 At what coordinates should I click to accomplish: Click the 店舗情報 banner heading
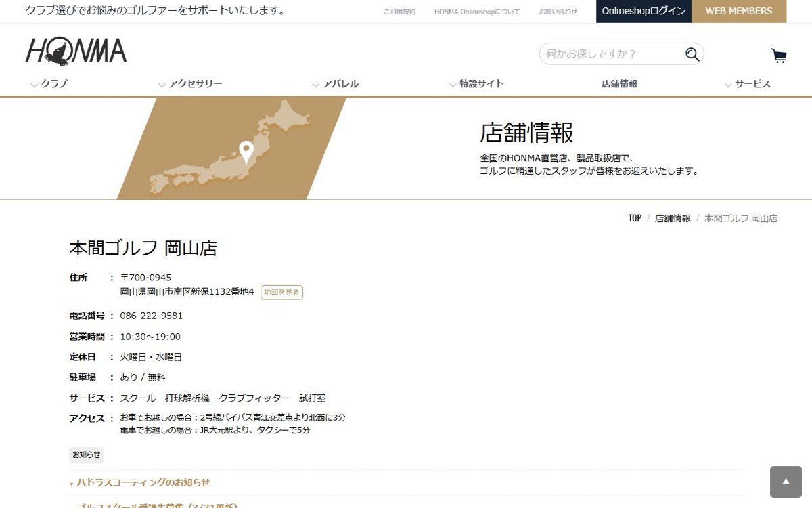[526, 133]
